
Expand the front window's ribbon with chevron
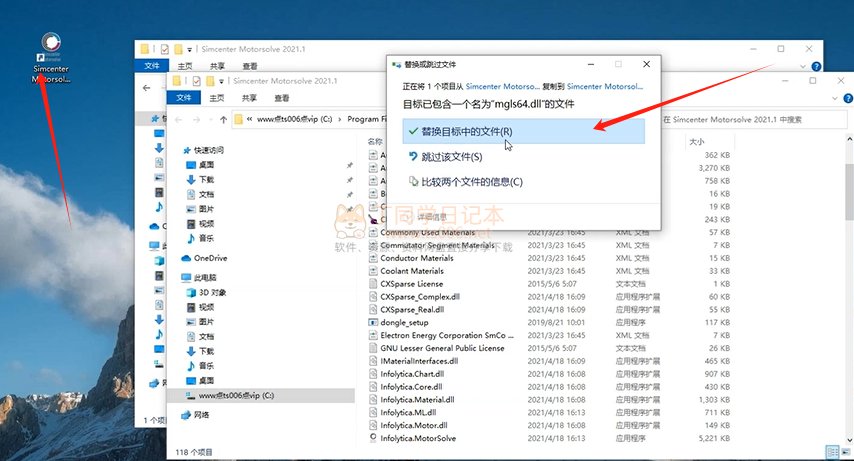[x=832, y=98]
